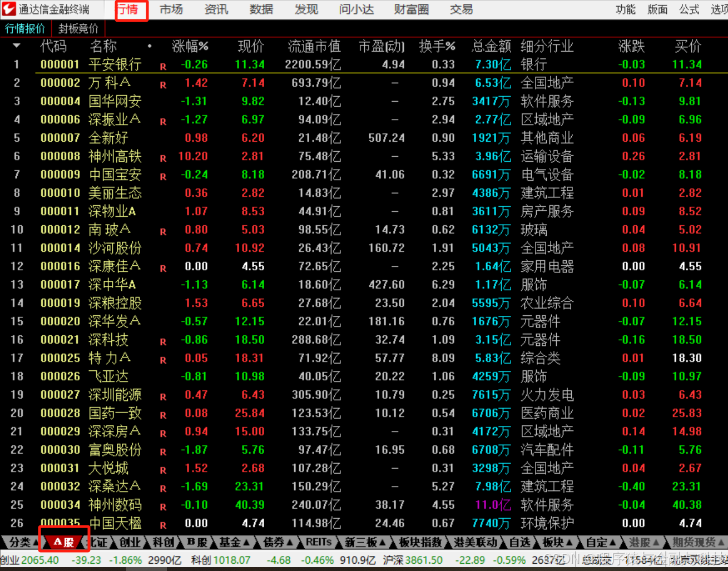Click 创业 index value 2065.40 in status bar
Viewport: 728px width, 571px height.
tap(39, 560)
